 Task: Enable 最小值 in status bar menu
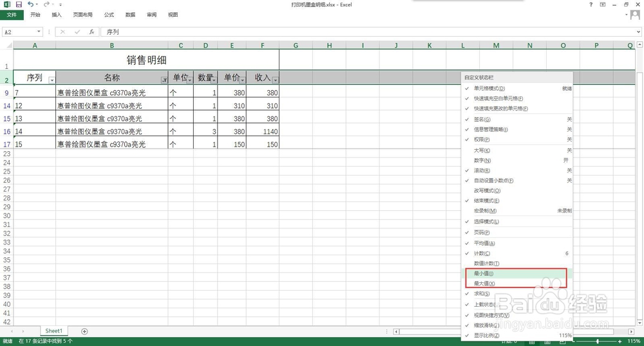pos(518,273)
